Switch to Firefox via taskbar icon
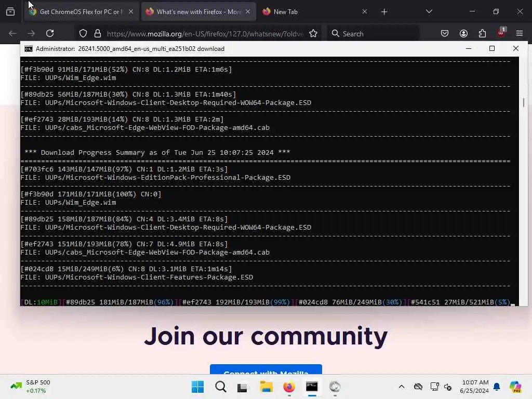This screenshot has width=532, height=399. coord(289,387)
